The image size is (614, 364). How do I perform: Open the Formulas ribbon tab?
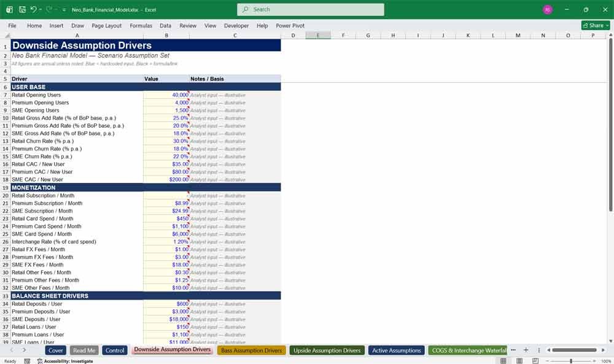coord(141,25)
